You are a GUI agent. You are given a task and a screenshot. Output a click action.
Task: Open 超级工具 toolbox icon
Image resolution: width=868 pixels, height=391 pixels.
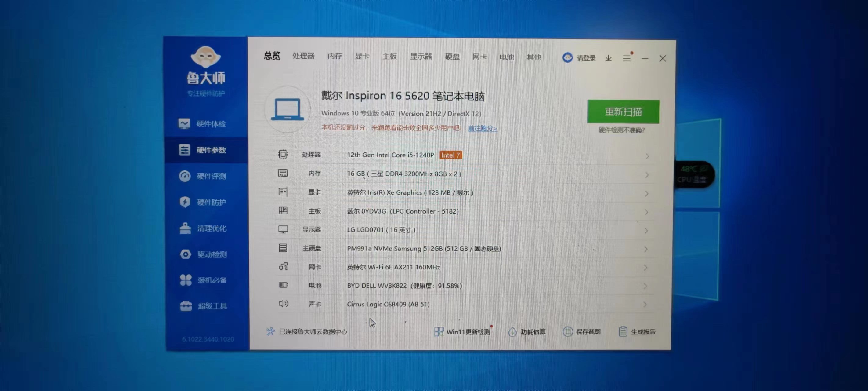(186, 306)
